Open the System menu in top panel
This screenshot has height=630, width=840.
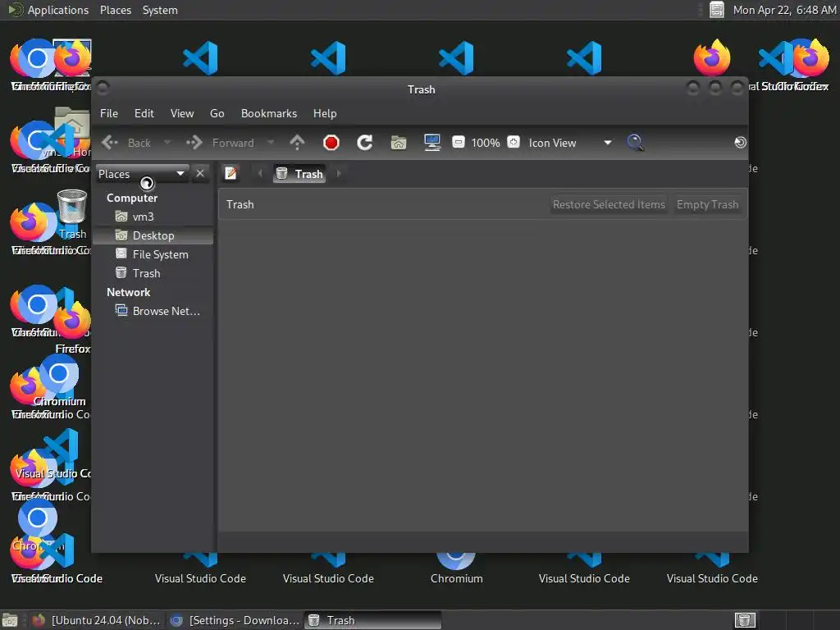click(x=160, y=10)
